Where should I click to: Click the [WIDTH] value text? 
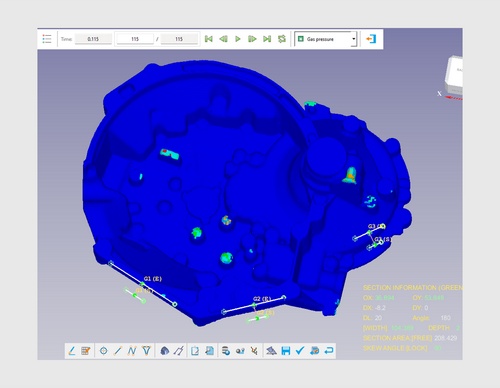click(402, 328)
